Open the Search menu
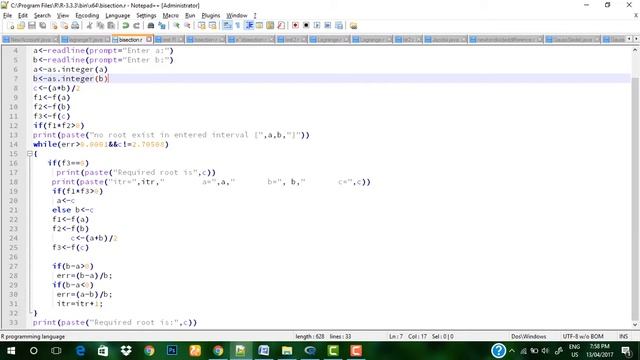Screen dimensions: 640x360 point(42,16)
